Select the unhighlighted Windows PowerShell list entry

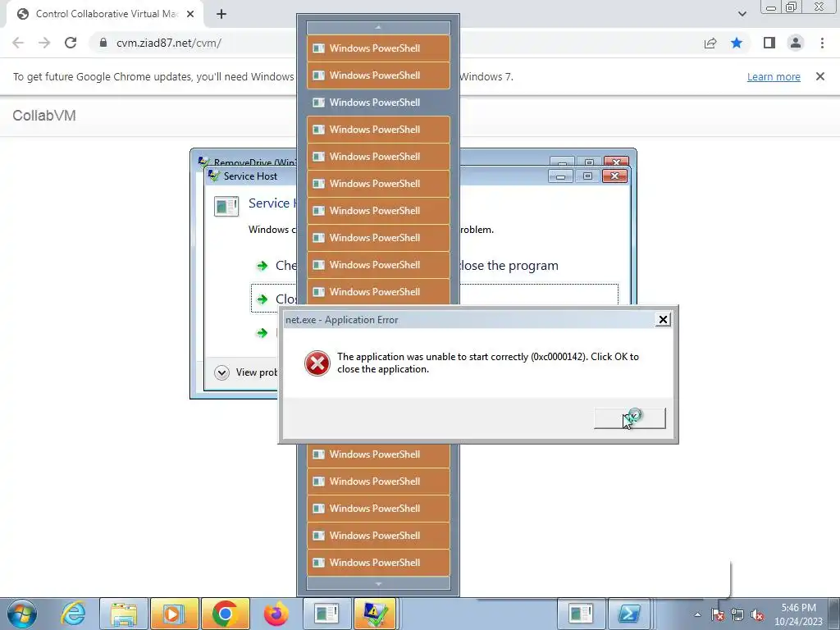378,103
